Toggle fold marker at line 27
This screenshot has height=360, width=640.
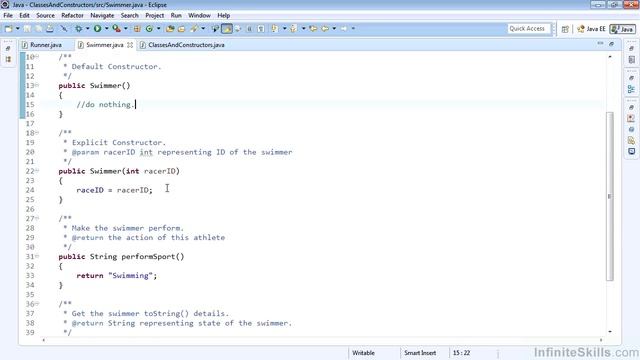click(37, 218)
